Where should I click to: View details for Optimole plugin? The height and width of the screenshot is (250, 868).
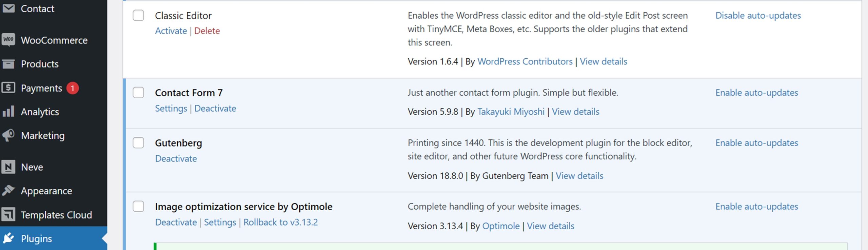[551, 226]
